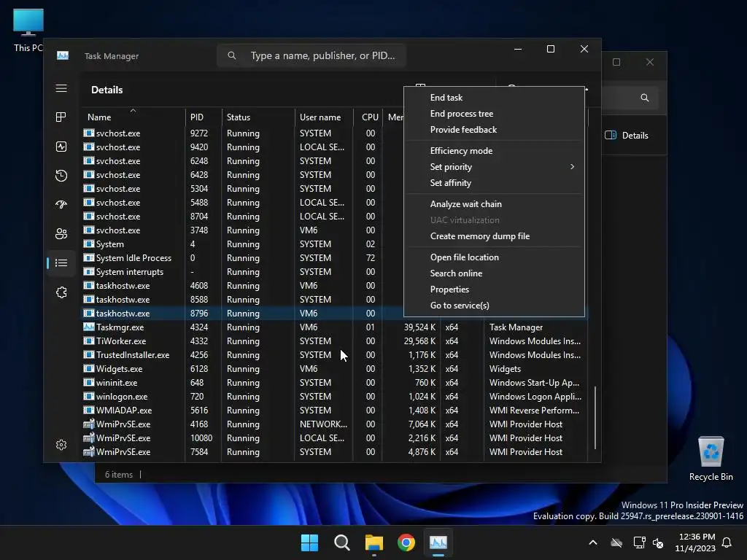Image resolution: width=747 pixels, height=560 pixels.
Task: Show hidden tray icons chevron
Action: point(593,542)
